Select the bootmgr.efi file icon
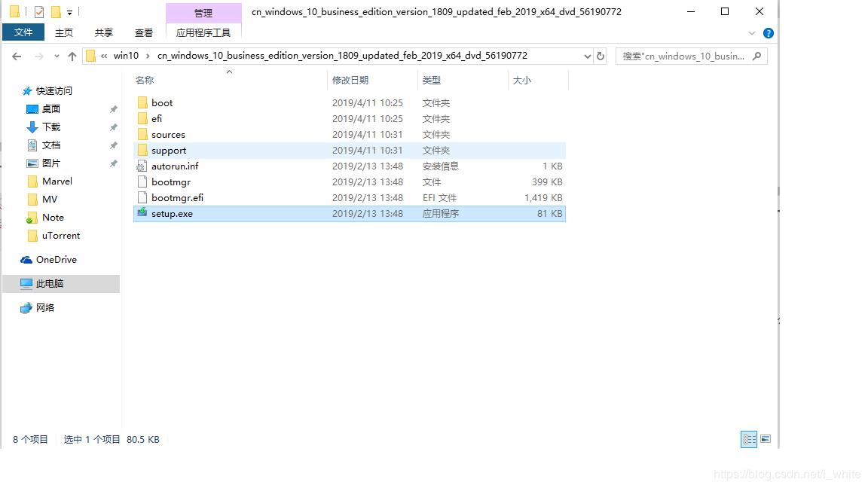 point(142,197)
